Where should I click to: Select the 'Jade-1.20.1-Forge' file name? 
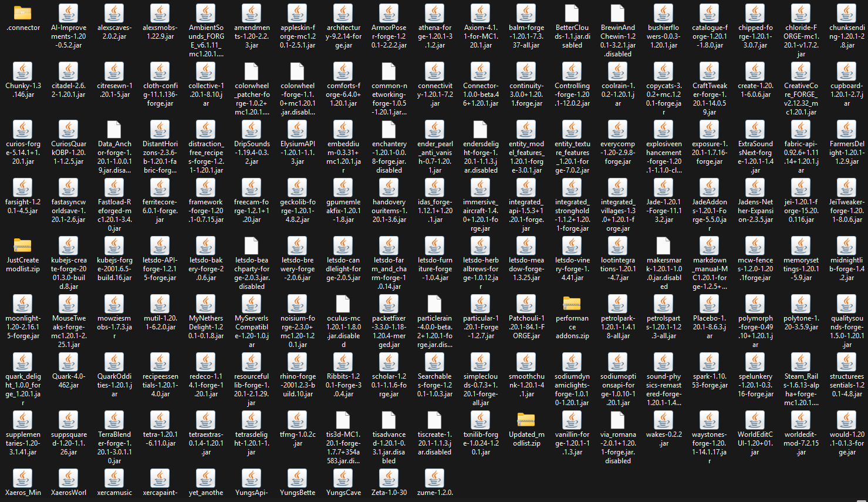tap(663, 211)
